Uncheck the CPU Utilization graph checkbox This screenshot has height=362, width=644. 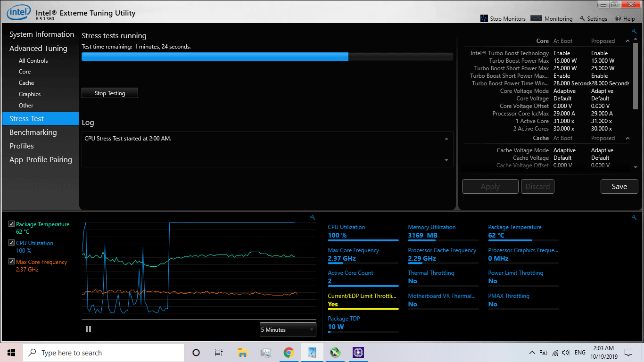(12, 243)
